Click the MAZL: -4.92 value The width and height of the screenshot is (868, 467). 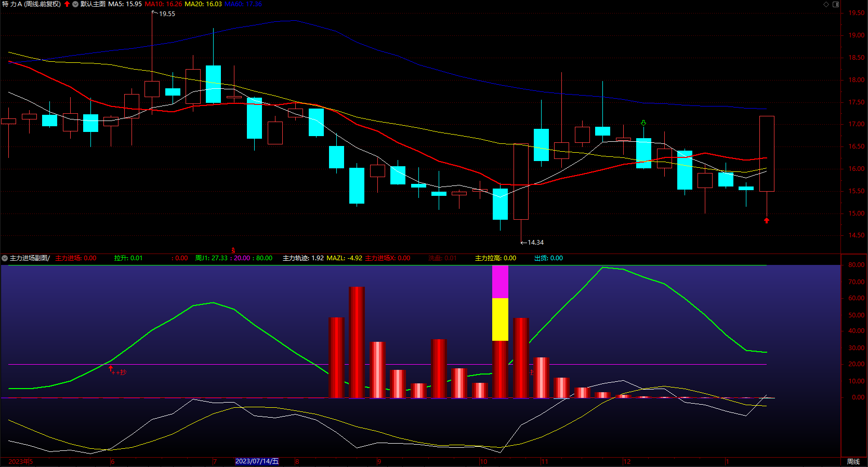[x=344, y=258]
